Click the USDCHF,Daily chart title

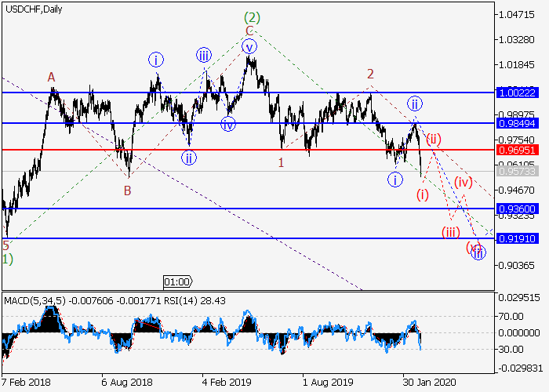[x=34, y=9]
